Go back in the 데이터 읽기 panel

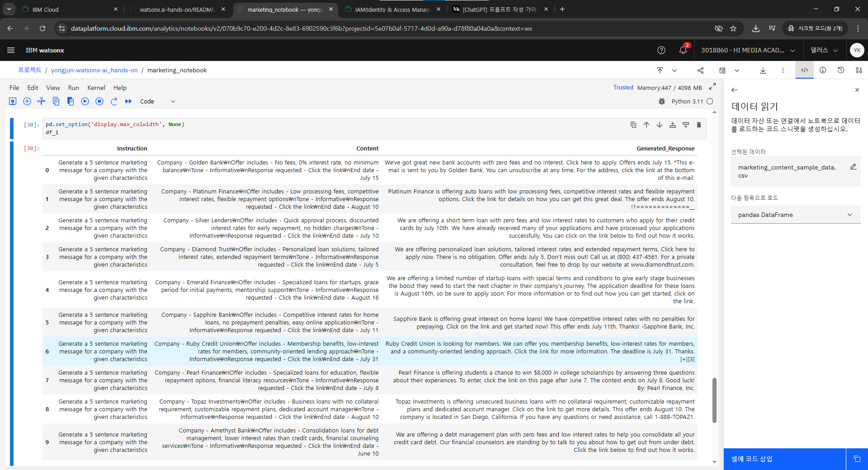click(x=735, y=90)
